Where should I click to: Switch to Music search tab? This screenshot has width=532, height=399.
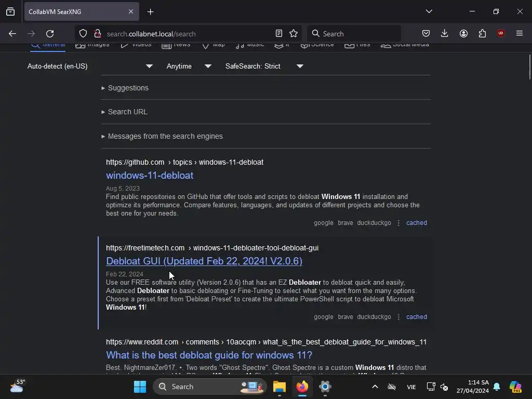tap(250, 46)
